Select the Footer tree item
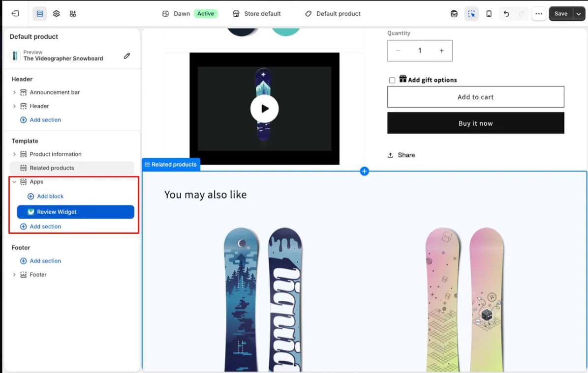This screenshot has width=588, height=373. click(x=38, y=275)
